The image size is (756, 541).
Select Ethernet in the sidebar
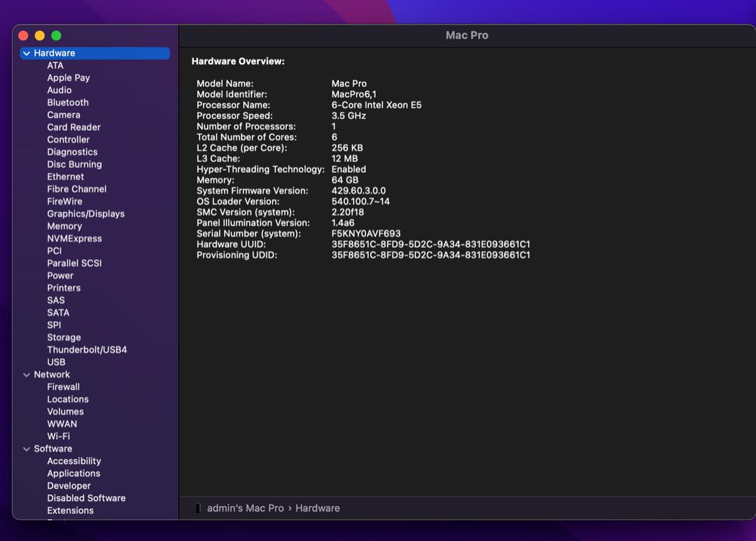66,177
